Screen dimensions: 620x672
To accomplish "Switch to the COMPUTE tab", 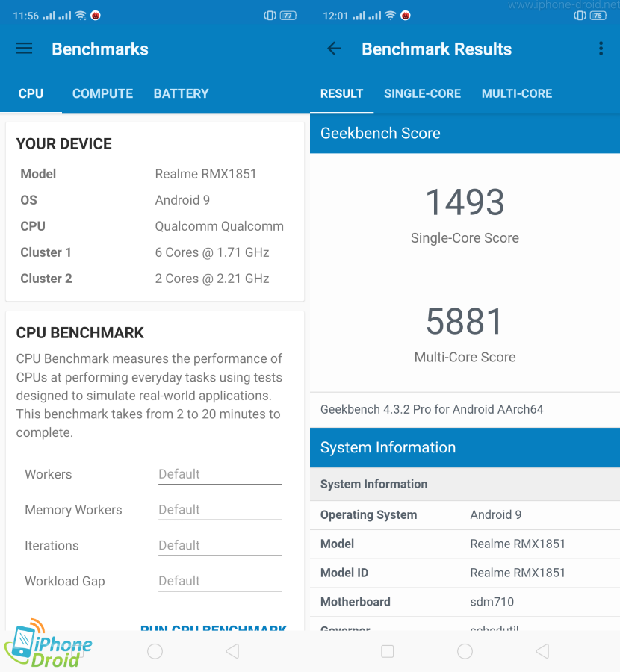I will (102, 93).
